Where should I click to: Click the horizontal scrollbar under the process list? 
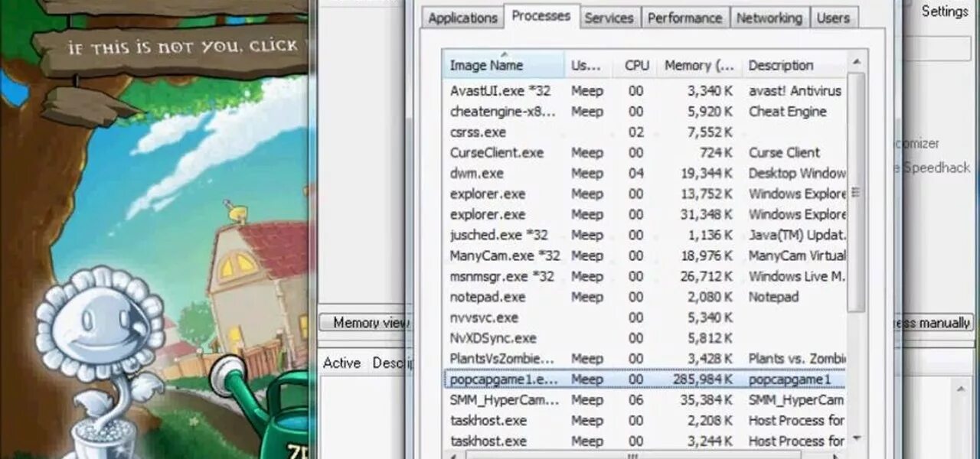click(645, 455)
